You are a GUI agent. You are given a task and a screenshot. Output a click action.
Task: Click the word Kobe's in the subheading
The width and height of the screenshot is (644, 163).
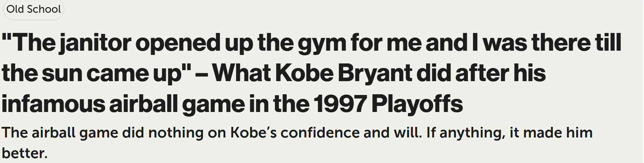coord(254,133)
